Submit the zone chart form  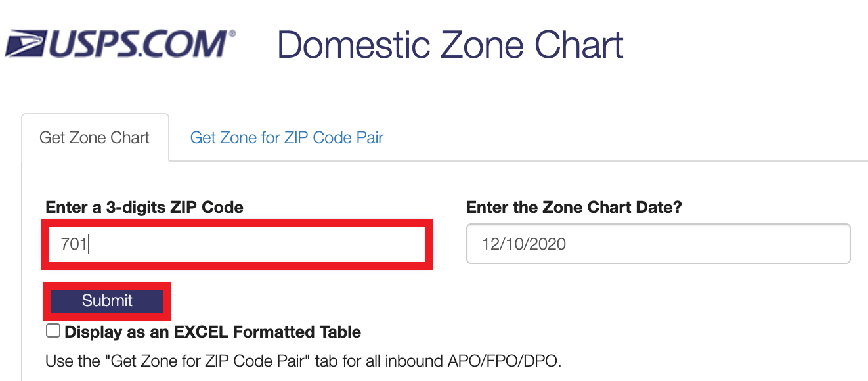pyautogui.click(x=107, y=301)
